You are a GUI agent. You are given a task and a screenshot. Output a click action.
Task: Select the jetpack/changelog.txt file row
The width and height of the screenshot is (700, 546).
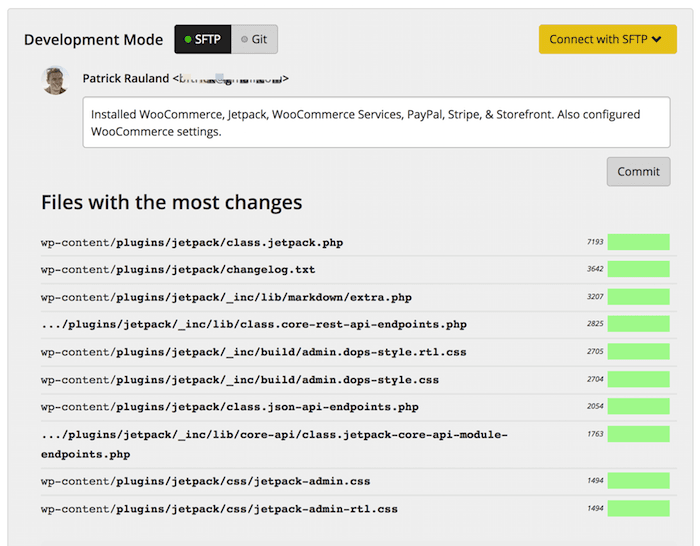[x=359, y=270]
